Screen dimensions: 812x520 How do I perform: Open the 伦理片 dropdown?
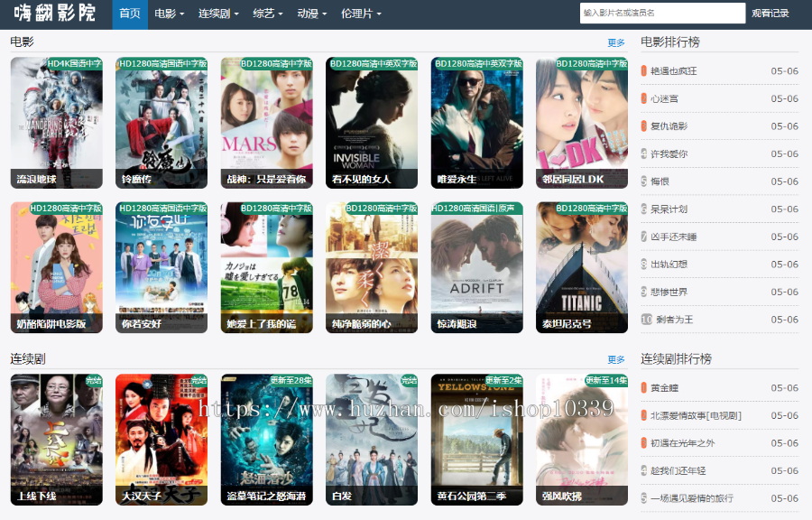pos(361,14)
